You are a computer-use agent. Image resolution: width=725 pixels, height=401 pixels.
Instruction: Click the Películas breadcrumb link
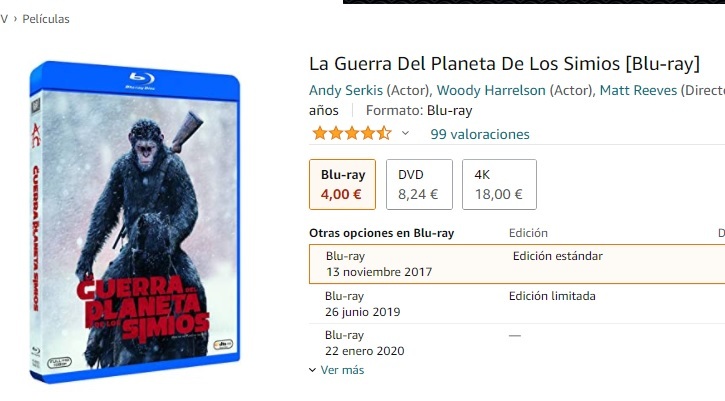click(46, 19)
